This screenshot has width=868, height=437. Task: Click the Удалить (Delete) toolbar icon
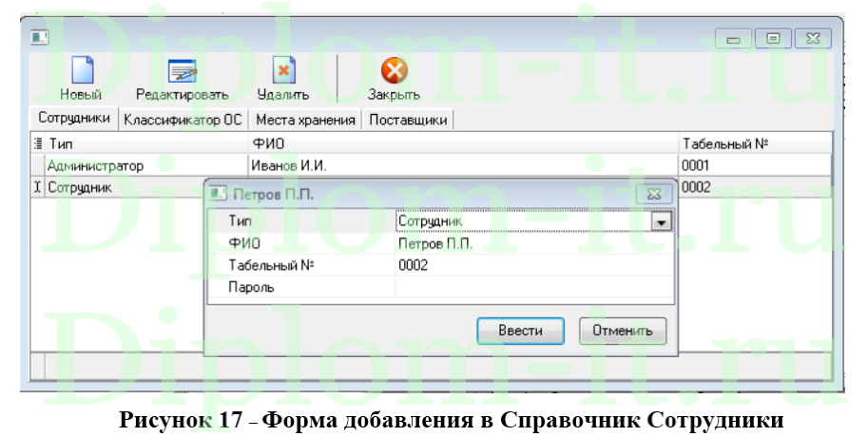click(283, 72)
